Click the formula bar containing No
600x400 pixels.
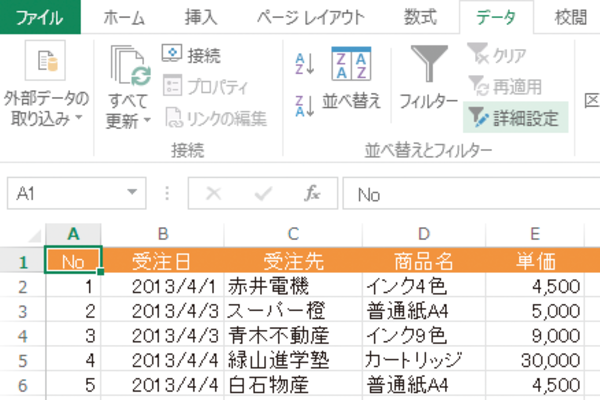point(471,194)
